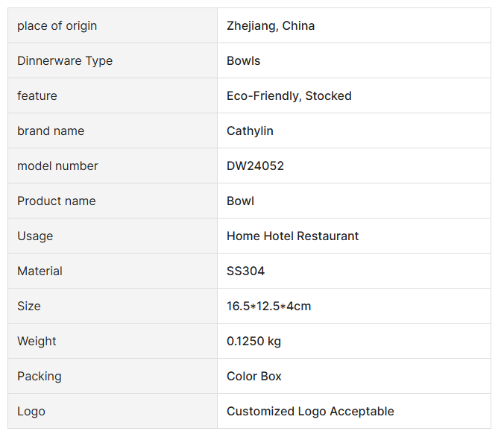Click the 'Product name' label
Viewport: 504px width, 437px height.
tap(57, 201)
